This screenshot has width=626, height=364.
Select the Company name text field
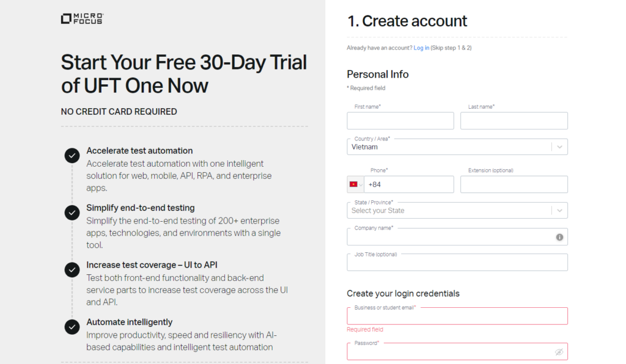pos(457,237)
